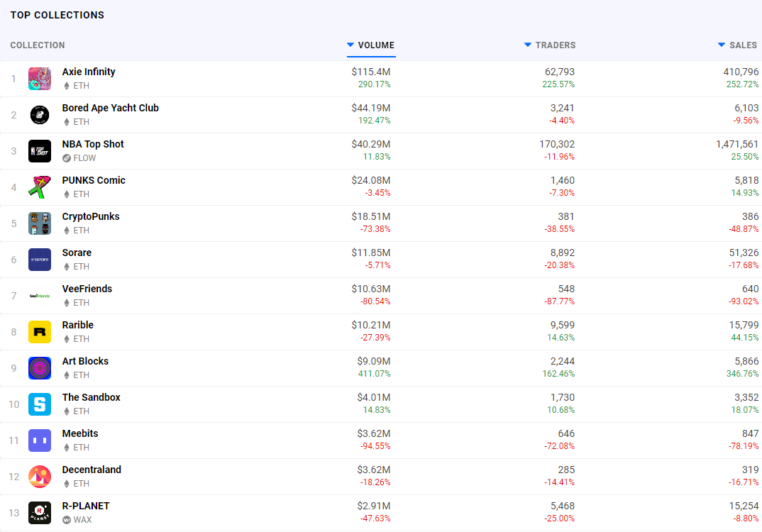Sort by the VOLUME column arrow

click(x=350, y=45)
